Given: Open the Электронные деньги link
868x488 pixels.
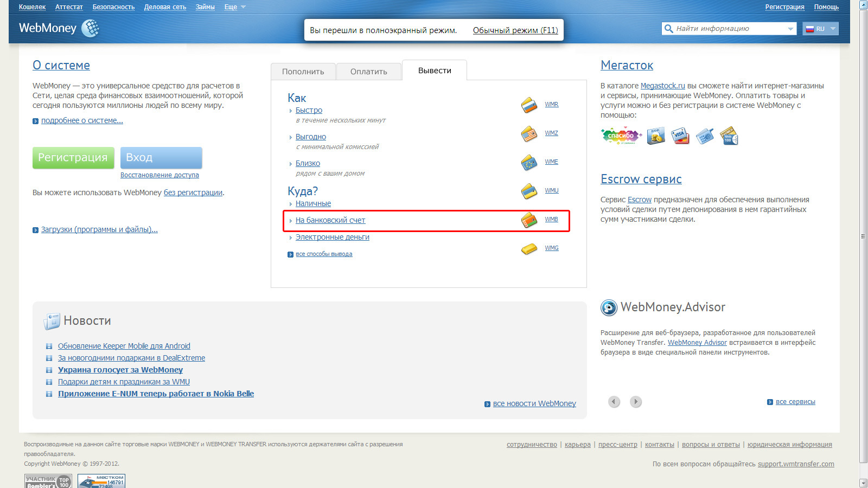Looking at the screenshot, I should [333, 237].
